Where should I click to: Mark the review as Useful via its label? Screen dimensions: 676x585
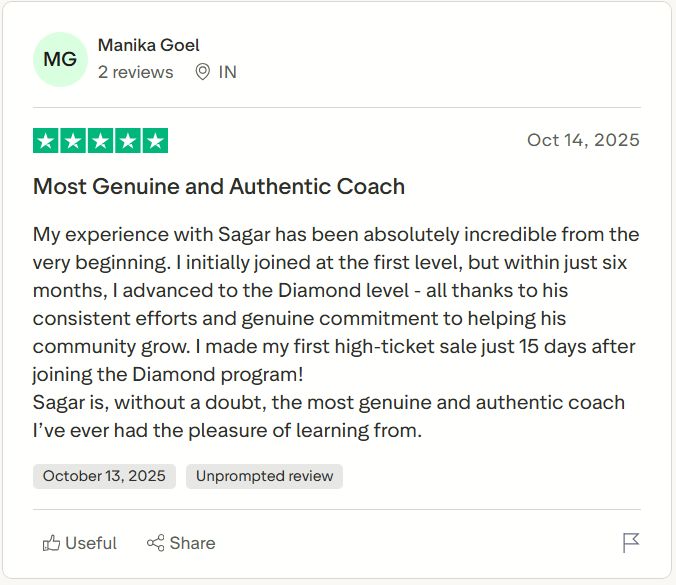pyautogui.click(x=91, y=543)
